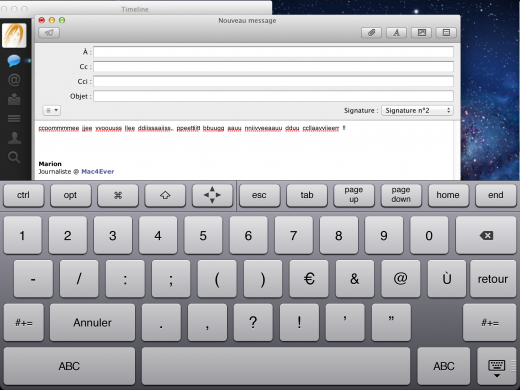
Task: Open the photo browser icon in message toolbar
Action: 422,33
